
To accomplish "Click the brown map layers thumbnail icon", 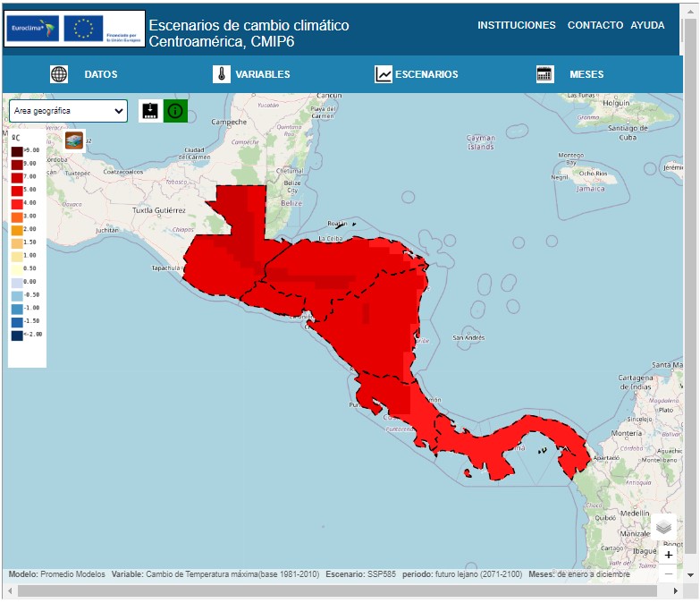I will coord(74,140).
